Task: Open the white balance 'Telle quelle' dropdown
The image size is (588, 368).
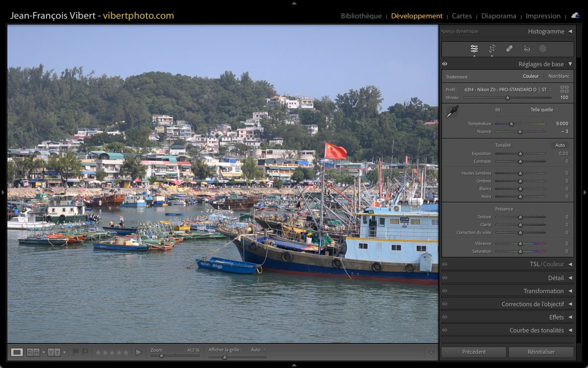Action: (544, 110)
